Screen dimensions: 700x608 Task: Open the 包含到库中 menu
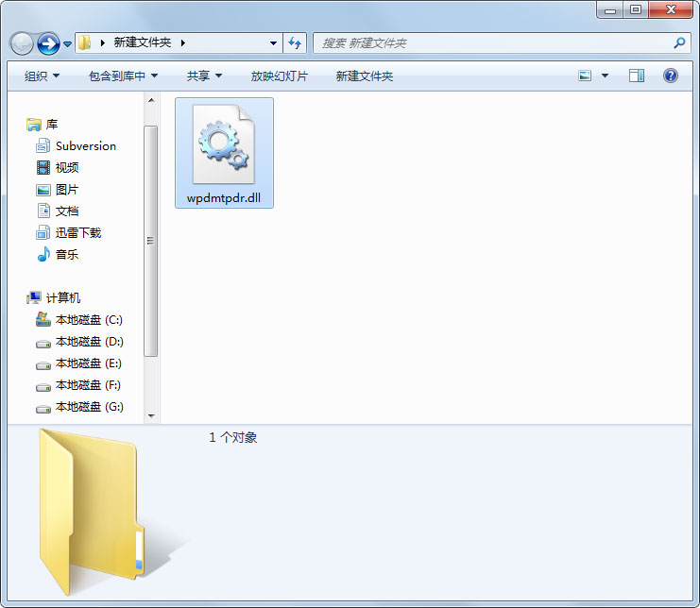(123, 76)
